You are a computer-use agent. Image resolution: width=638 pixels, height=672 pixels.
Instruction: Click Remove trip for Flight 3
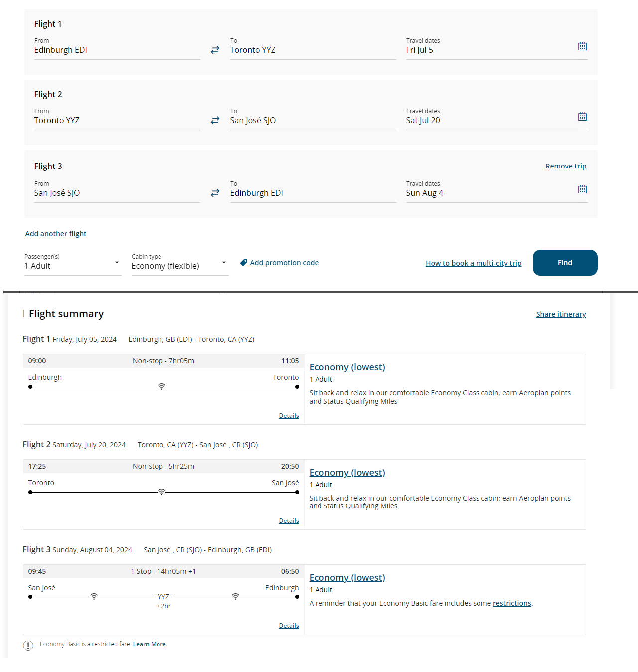(x=566, y=166)
